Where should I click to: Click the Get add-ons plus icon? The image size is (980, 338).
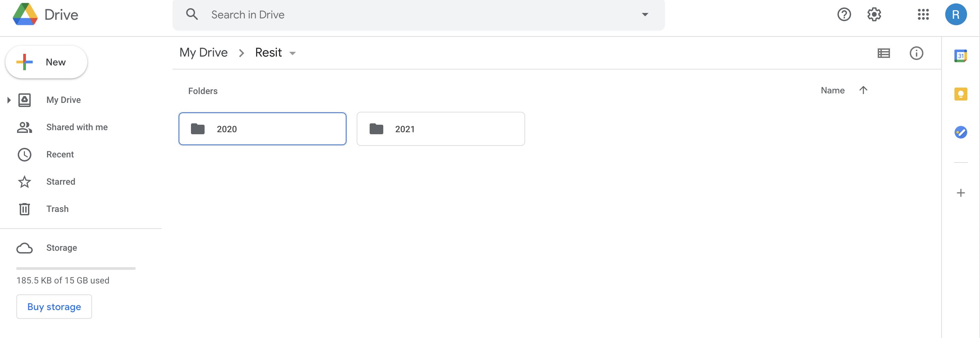(961, 193)
